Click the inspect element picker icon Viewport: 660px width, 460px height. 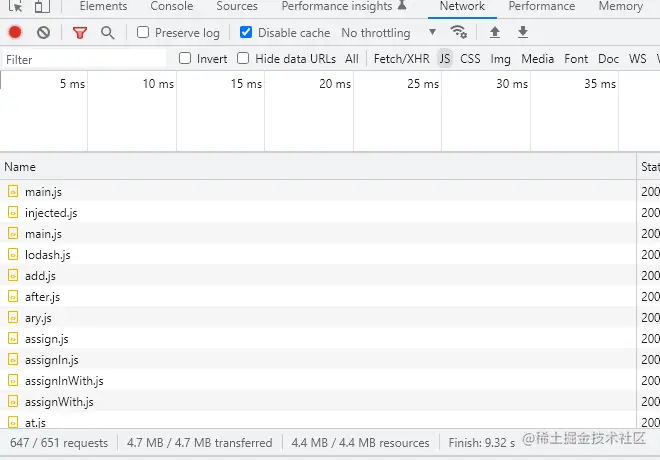(15, 6)
